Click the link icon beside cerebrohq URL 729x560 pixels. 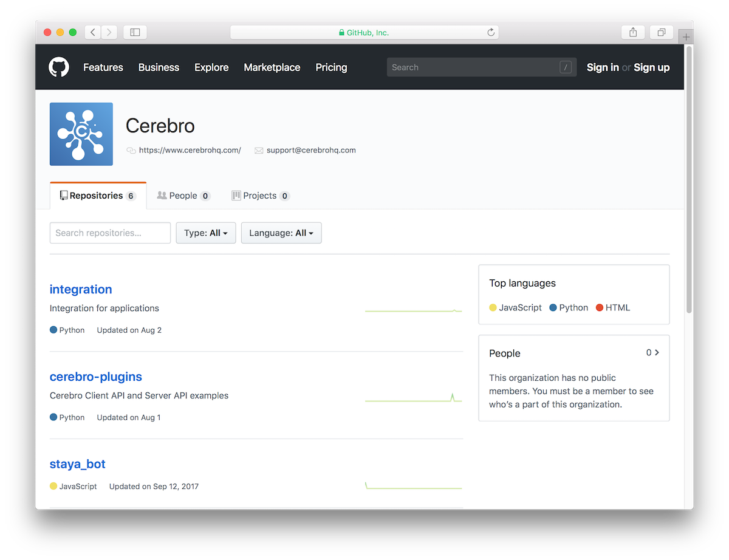click(x=131, y=151)
